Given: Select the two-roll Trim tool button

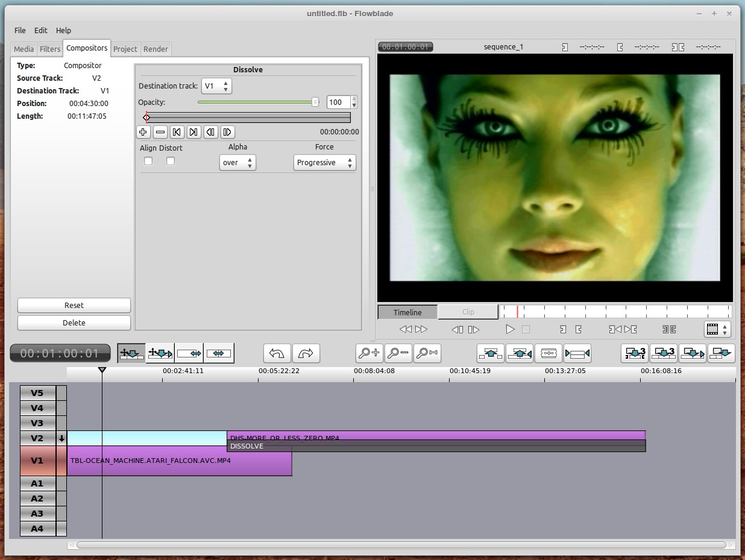Looking at the screenshot, I should coord(218,353).
